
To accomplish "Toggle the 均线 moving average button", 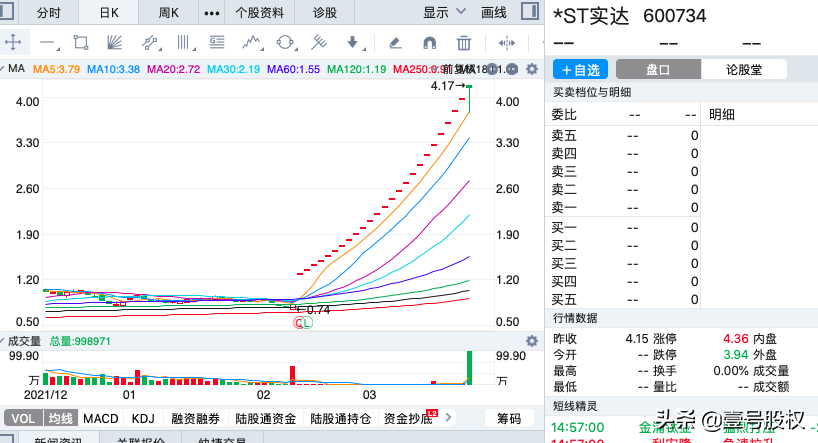I will click(x=60, y=418).
